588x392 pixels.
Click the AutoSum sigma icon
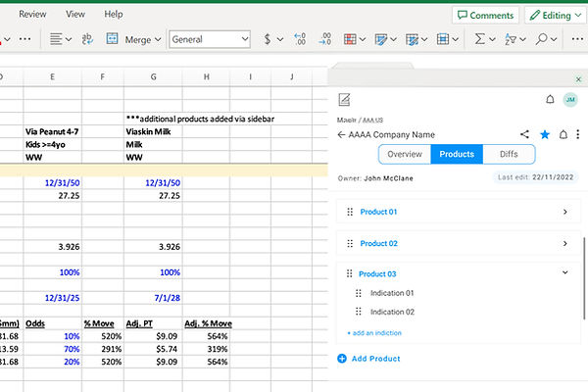[479, 39]
